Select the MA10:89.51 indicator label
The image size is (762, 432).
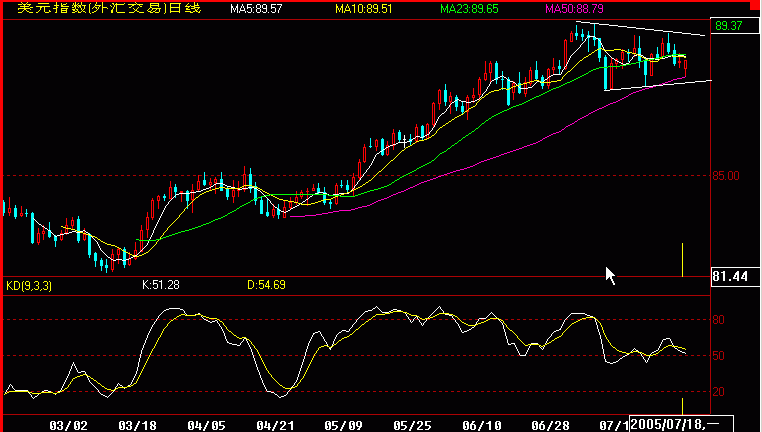click(x=364, y=9)
